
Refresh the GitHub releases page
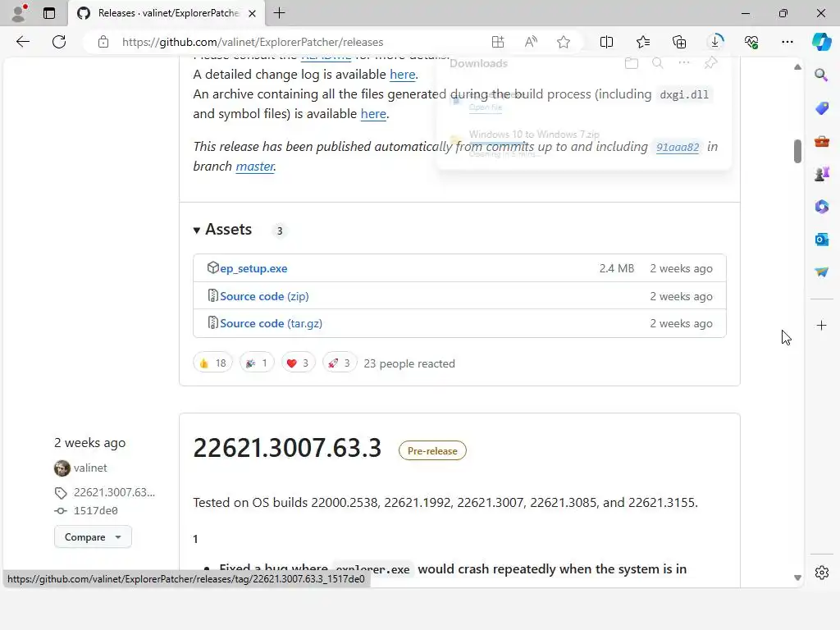[59, 42]
